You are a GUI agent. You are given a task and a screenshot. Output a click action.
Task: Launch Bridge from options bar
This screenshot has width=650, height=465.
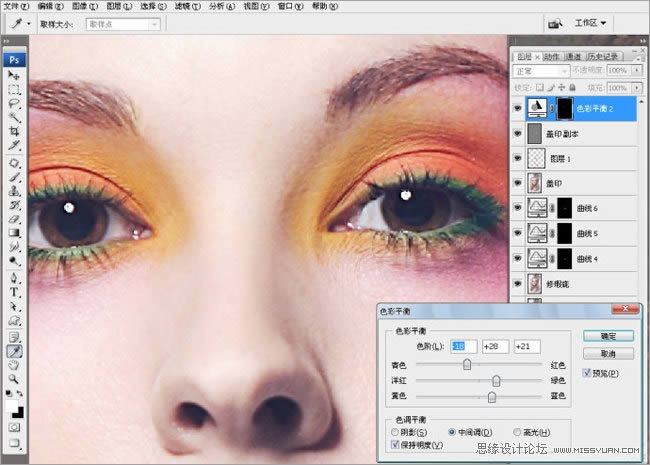click(x=555, y=24)
